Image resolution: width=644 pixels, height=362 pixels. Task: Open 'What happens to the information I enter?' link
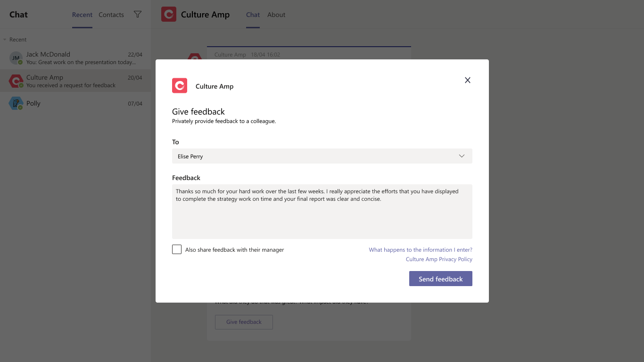(421, 250)
